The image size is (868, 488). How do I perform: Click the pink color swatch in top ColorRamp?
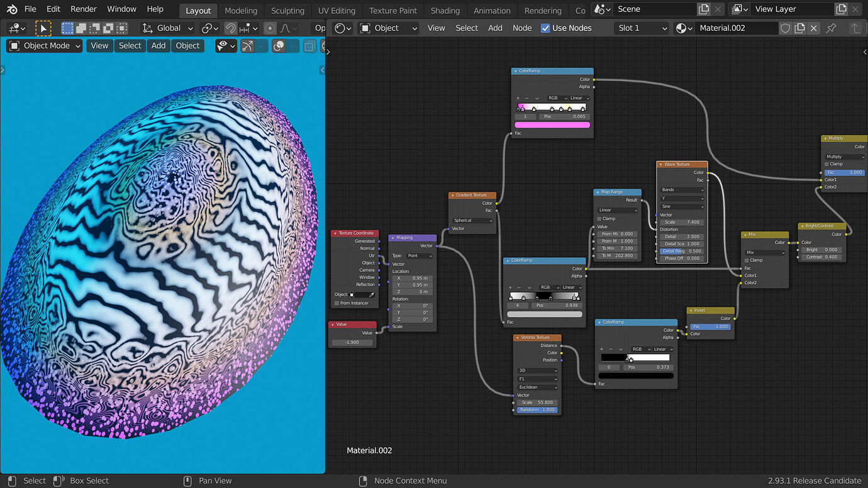pyautogui.click(x=552, y=125)
